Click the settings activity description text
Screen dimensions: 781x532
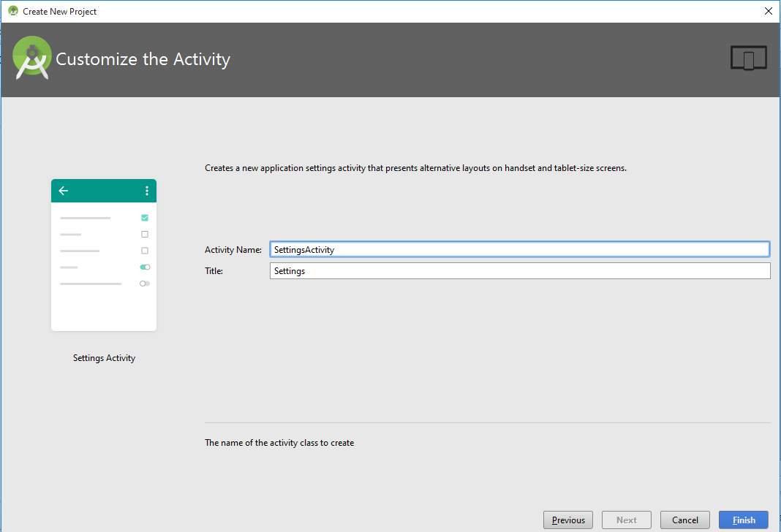pyautogui.click(x=415, y=168)
